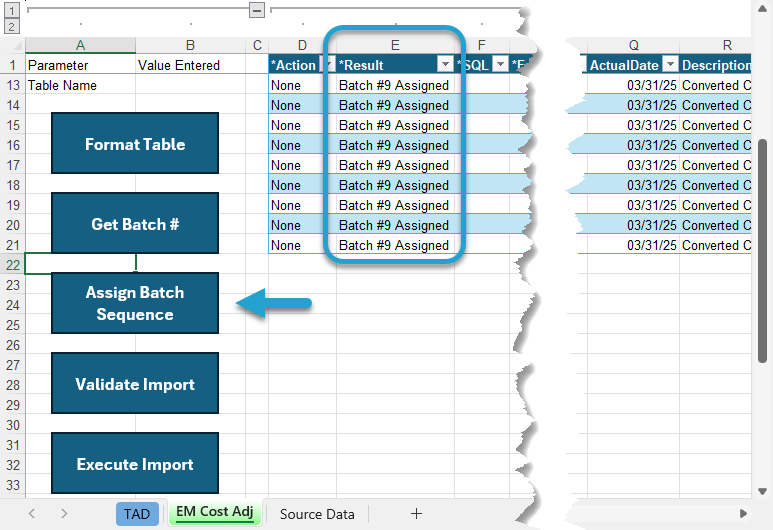Open the *SQL column filter dropdown
The height and width of the screenshot is (530, 773).
tap(500, 64)
